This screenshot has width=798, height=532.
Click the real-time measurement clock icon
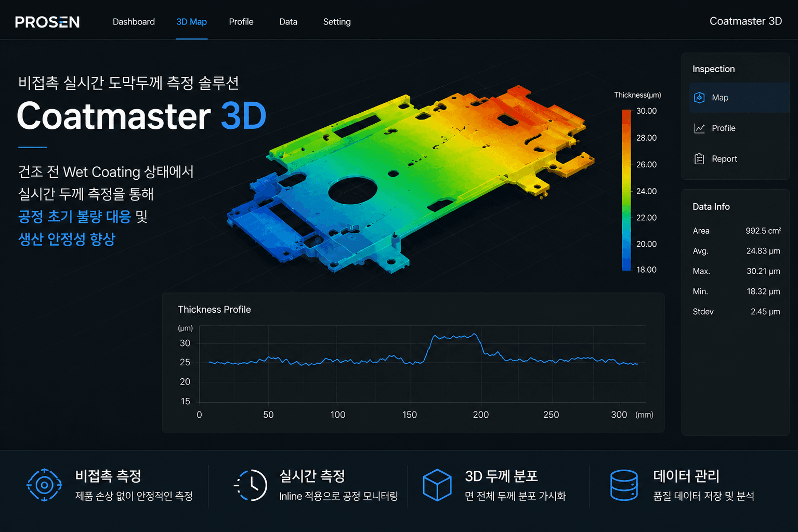251,485
